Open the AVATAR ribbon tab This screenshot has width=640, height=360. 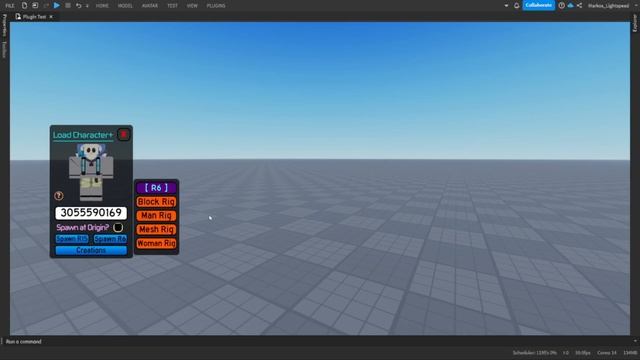(150, 6)
